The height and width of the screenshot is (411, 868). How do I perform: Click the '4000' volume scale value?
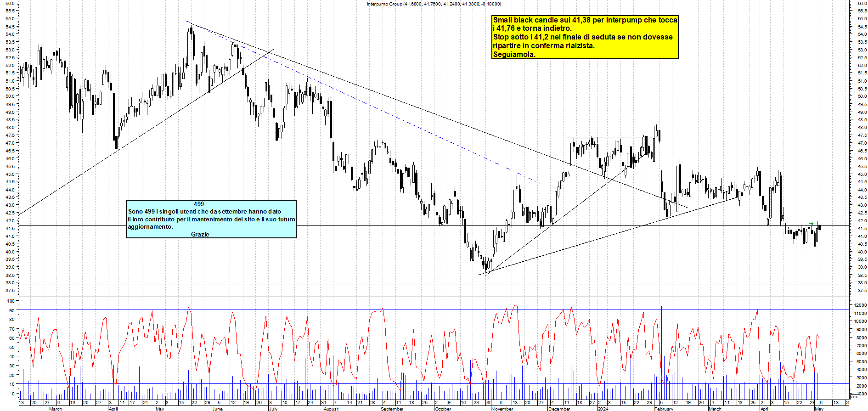pyautogui.click(x=861, y=370)
